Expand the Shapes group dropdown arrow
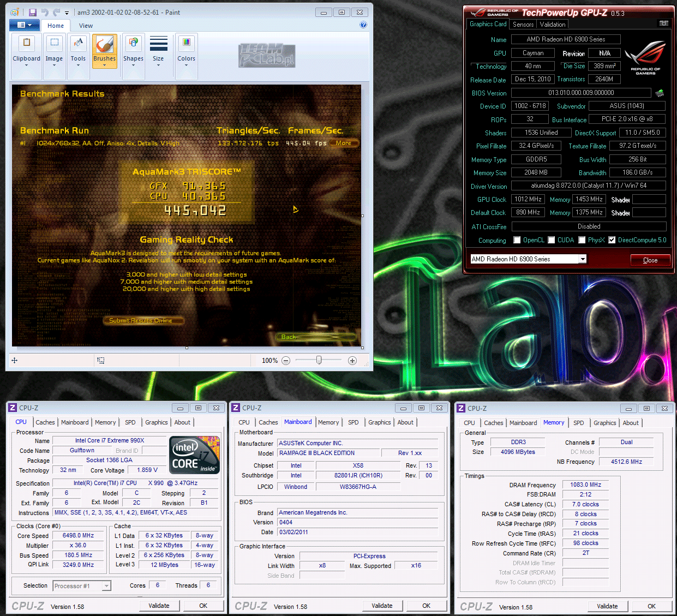Screen dimensions: 677x616 (133, 65)
